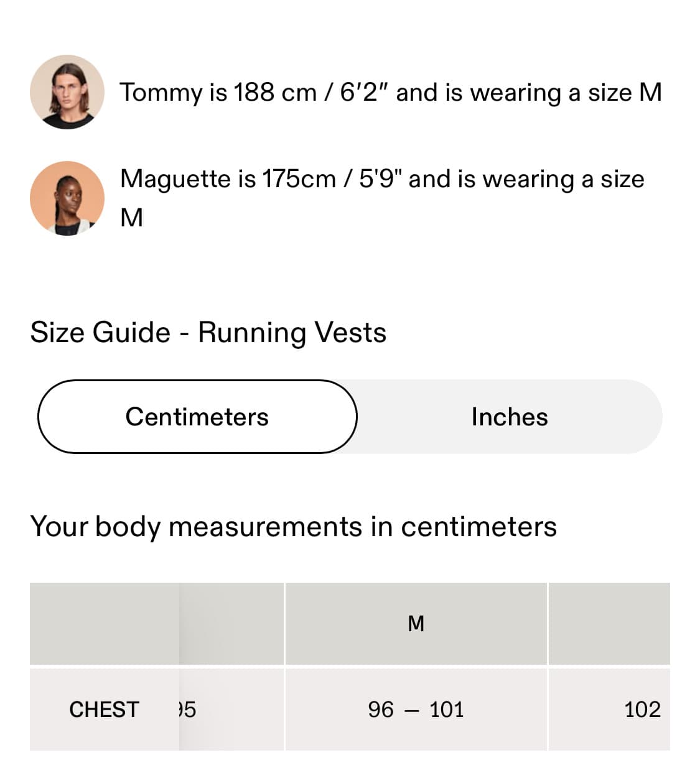This screenshot has width=700, height=778.
Task: Click the lone M under Maguette's line
Action: click(x=131, y=218)
